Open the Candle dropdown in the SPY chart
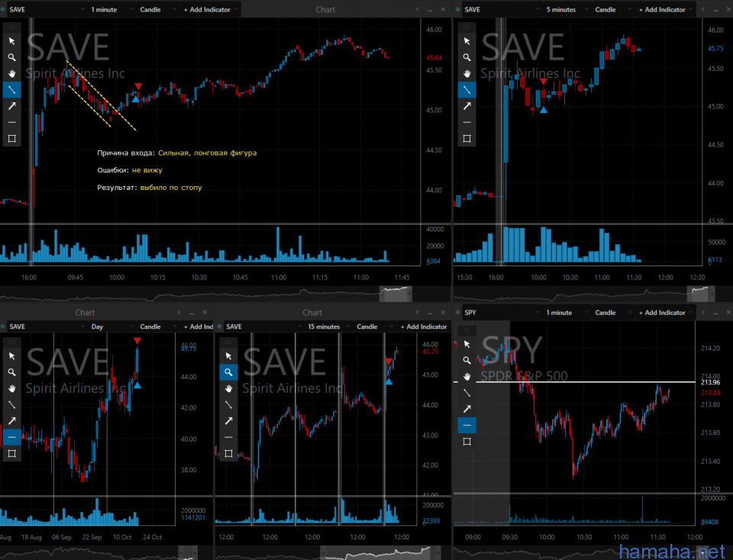 [612, 313]
